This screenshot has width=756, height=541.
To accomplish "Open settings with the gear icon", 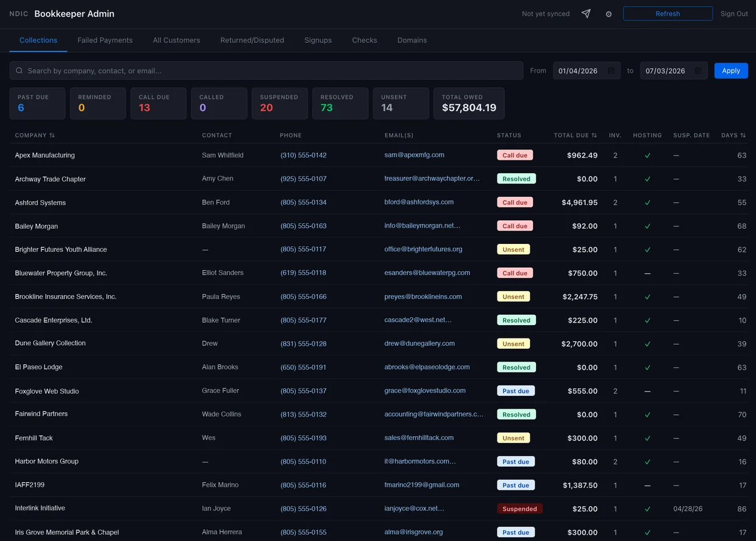I will pyautogui.click(x=608, y=14).
